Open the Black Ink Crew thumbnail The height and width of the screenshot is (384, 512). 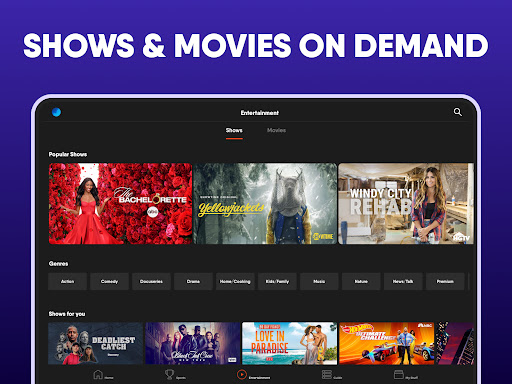point(193,343)
